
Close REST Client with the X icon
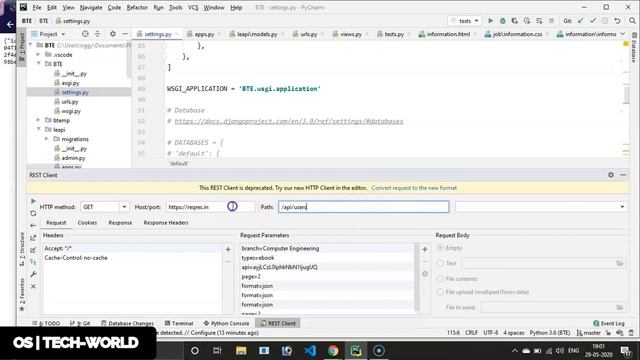33,286
